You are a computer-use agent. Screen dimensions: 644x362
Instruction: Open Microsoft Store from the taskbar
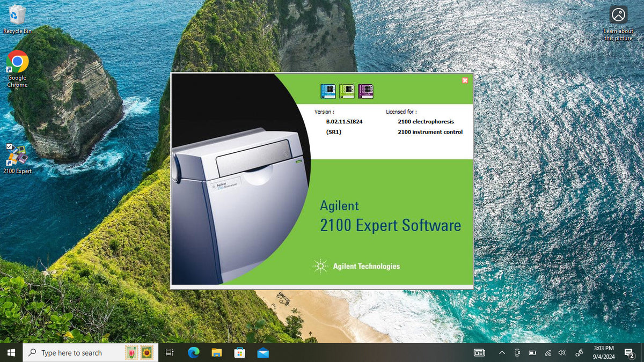[x=240, y=352]
